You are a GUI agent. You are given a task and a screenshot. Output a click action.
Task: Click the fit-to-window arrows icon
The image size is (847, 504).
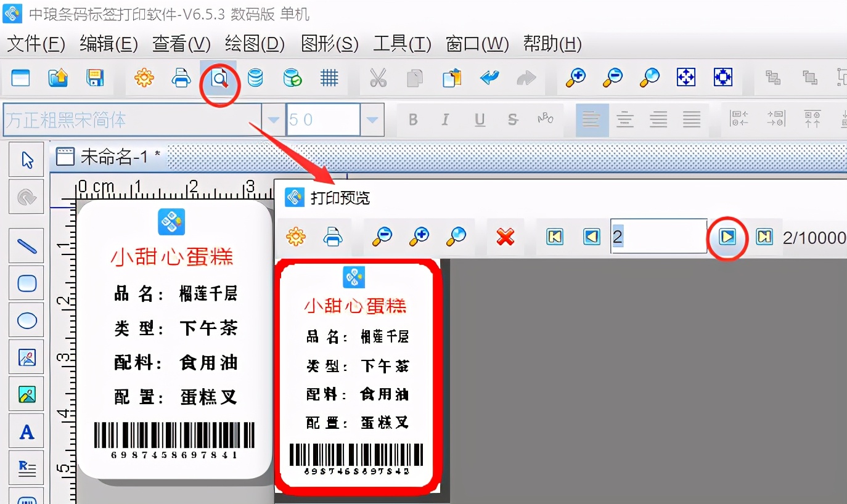point(686,78)
